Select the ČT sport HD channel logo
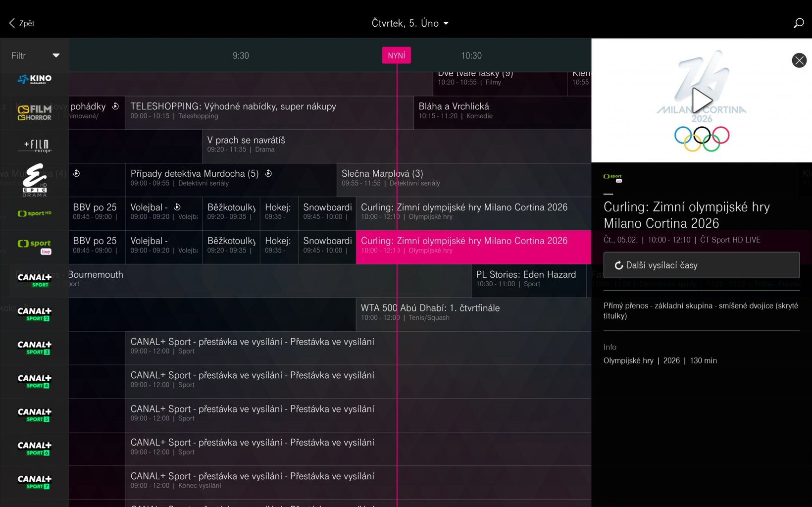The width and height of the screenshot is (812, 507). tap(35, 213)
